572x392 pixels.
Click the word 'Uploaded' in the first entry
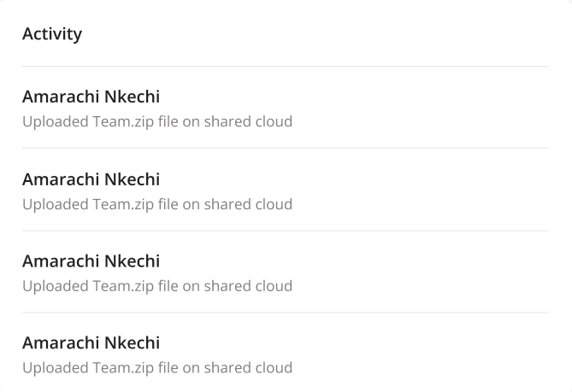tap(55, 121)
